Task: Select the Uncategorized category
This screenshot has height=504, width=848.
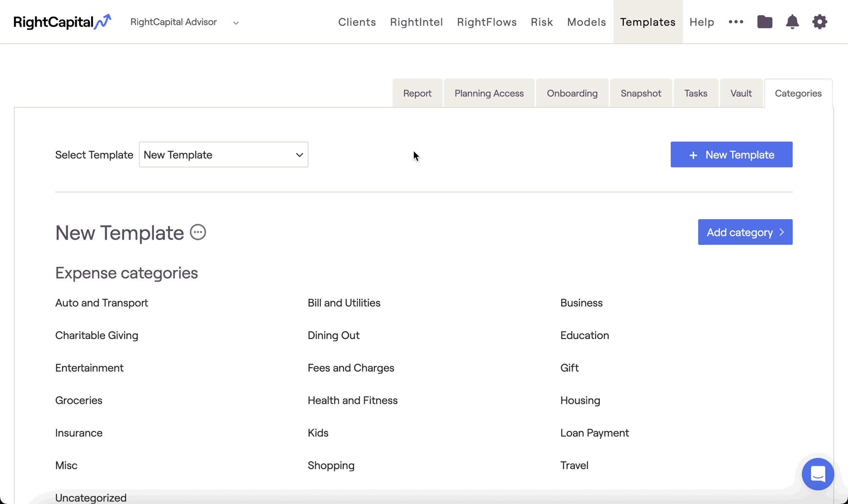Action: (91, 498)
